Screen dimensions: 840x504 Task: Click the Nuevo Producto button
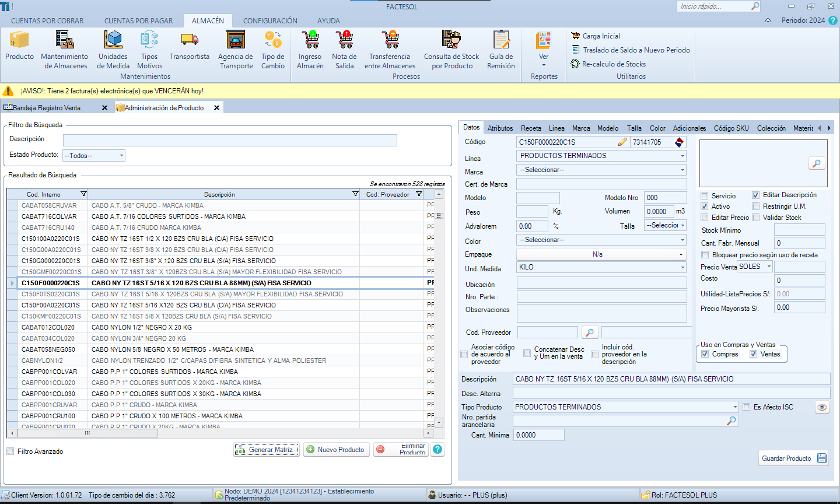coord(336,450)
